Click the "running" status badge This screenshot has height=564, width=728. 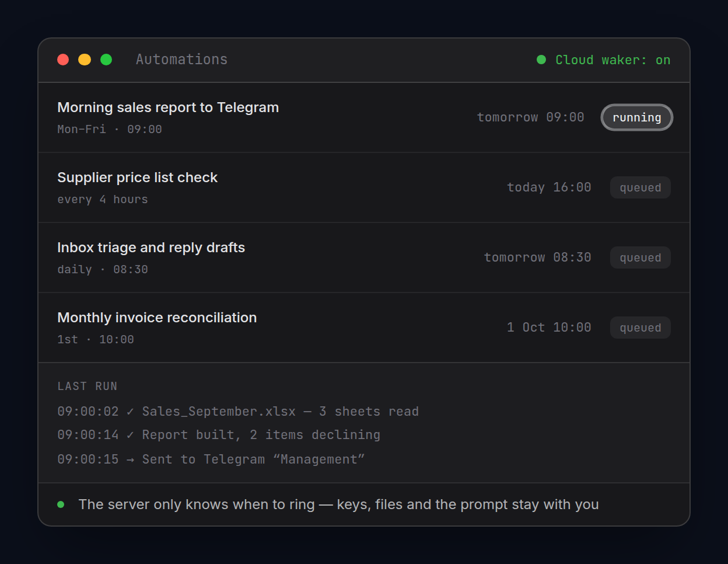(x=637, y=117)
